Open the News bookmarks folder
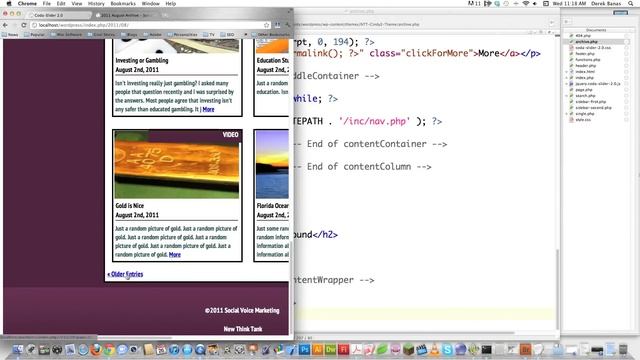Viewport: 640px width, 360px height. coord(10,35)
